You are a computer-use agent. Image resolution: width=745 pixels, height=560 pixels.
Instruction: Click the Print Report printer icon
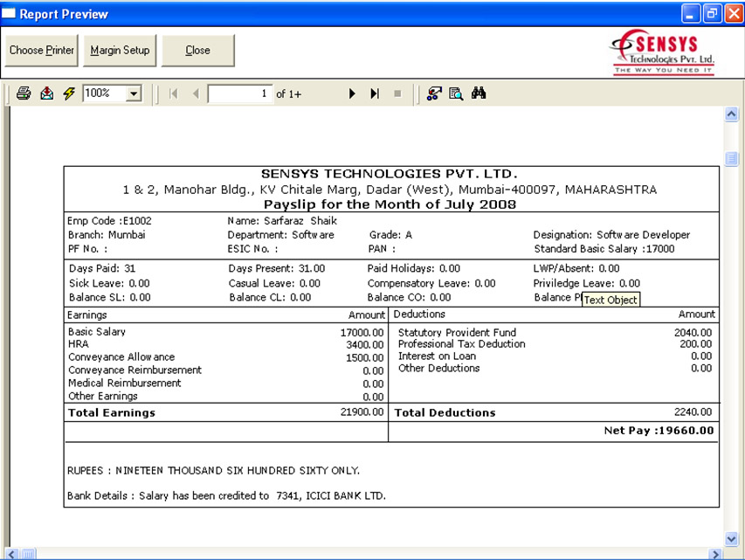[x=24, y=93]
